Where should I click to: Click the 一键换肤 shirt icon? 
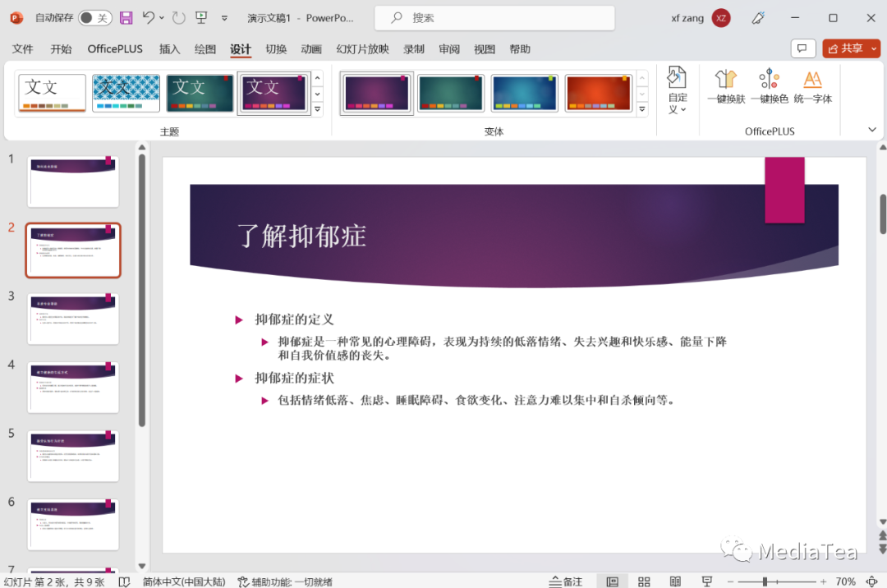coord(726,86)
